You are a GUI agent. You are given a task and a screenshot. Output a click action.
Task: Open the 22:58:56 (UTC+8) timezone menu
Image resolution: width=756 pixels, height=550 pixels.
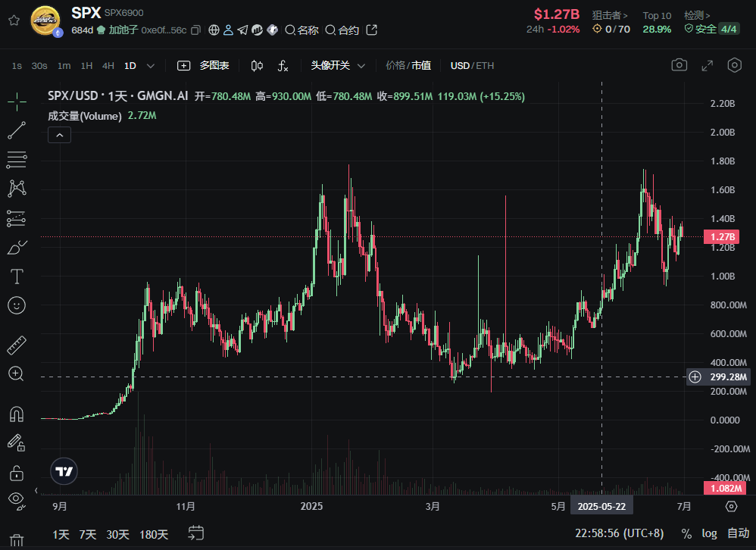click(x=620, y=533)
